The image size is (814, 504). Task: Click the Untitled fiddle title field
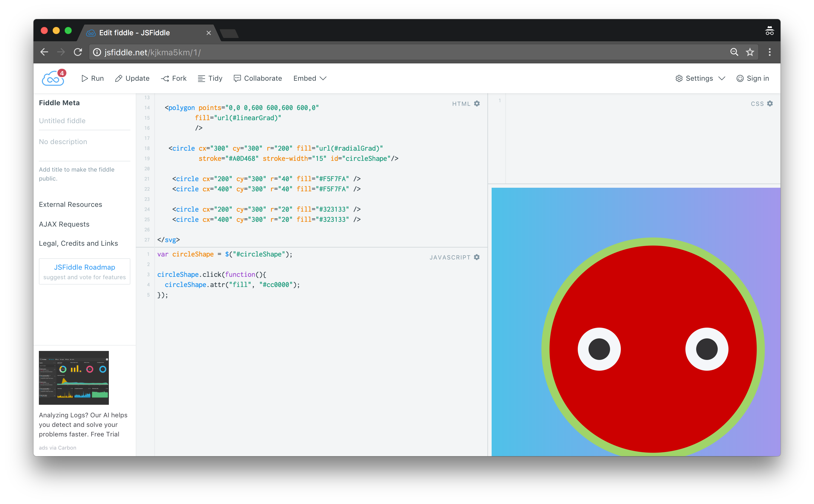(84, 121)
